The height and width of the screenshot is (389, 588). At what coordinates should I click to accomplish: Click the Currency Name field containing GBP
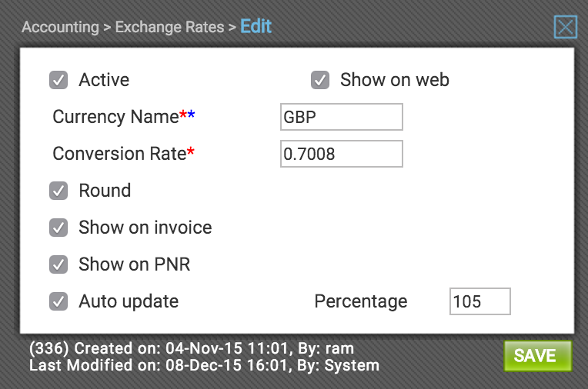click(342, 117)
